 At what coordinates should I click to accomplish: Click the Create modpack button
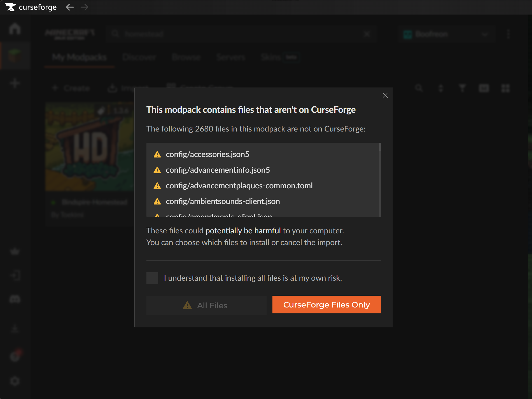pos(71,88)
